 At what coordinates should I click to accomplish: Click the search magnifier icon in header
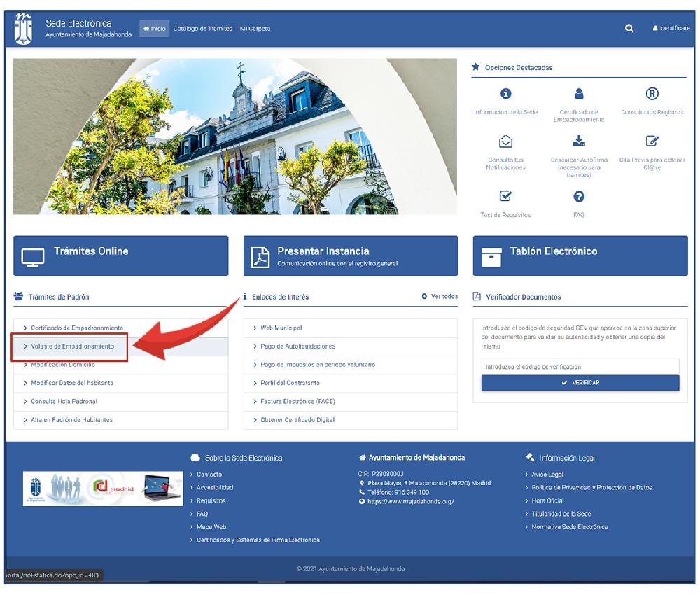coord(629,29)
